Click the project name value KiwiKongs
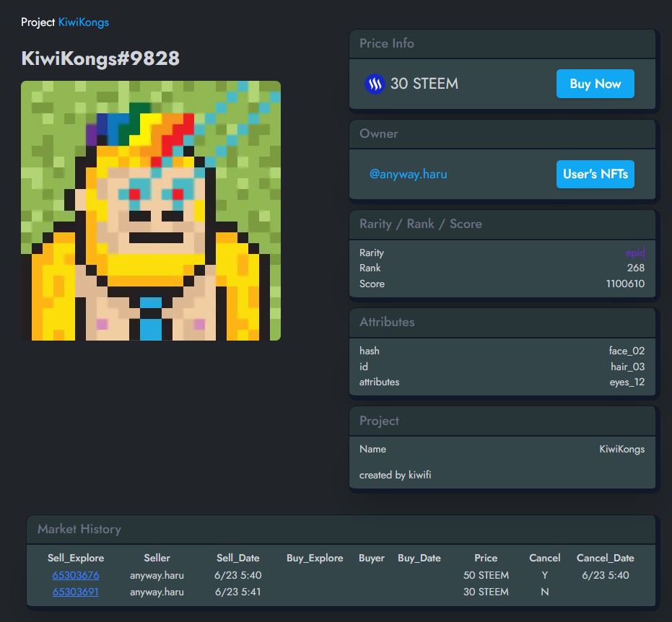 pos(622,449)
